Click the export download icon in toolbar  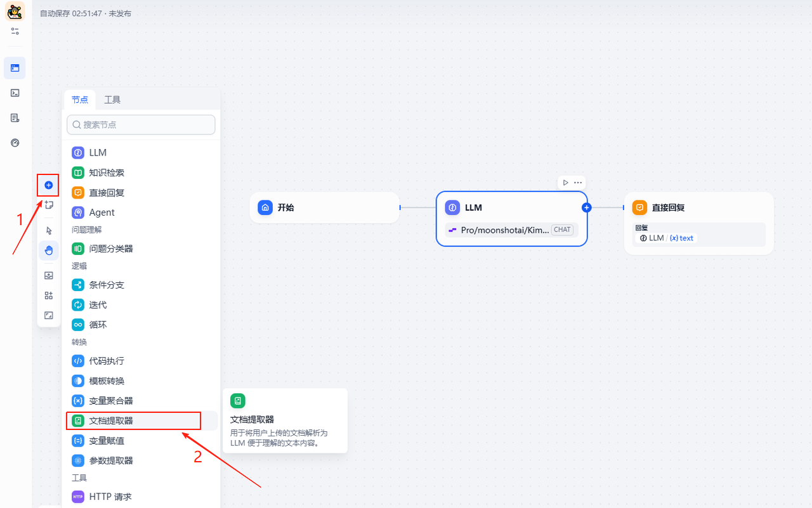49,276
